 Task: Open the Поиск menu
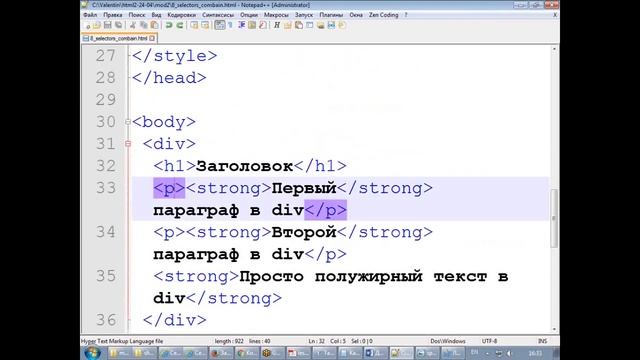click(137, 15)
